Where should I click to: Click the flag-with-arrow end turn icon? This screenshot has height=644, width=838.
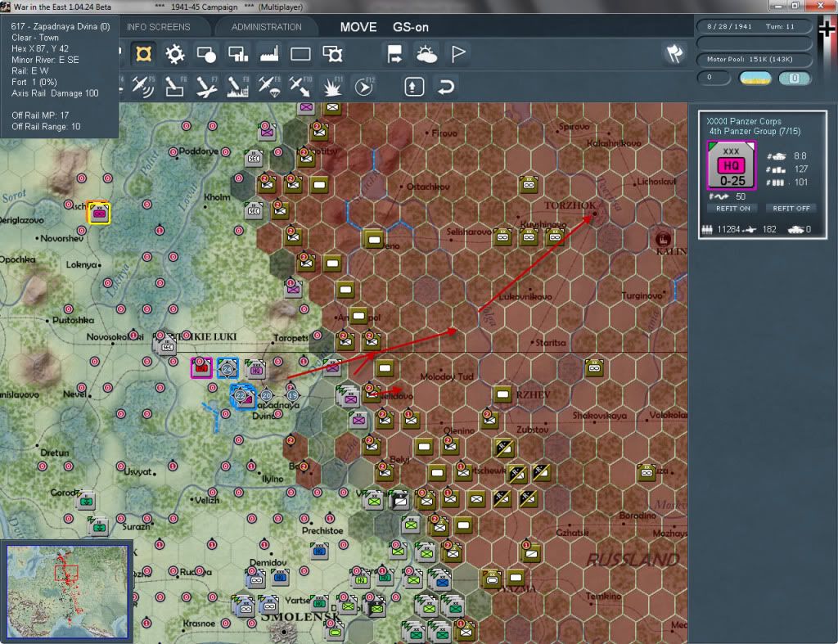tap(394, 54)
